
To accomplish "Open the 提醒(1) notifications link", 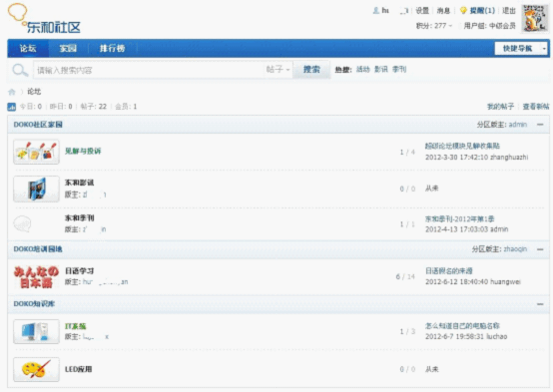I will (x=482, y=11).
